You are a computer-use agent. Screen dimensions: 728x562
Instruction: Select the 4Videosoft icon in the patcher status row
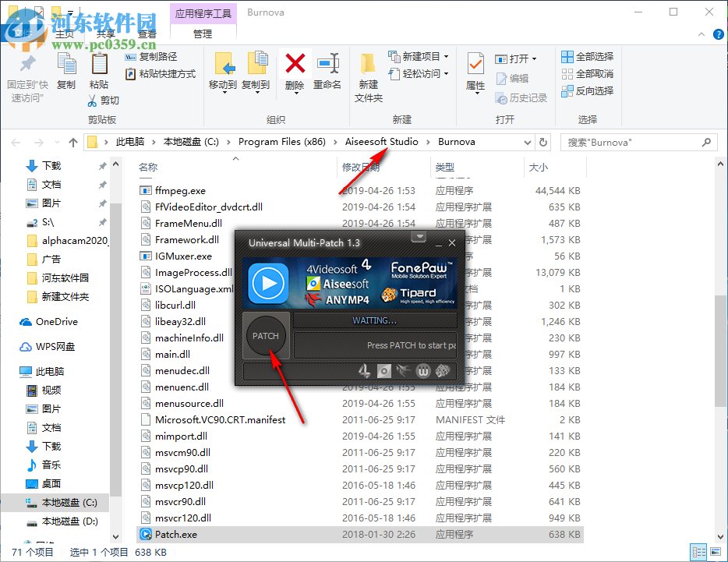[362, 371]
